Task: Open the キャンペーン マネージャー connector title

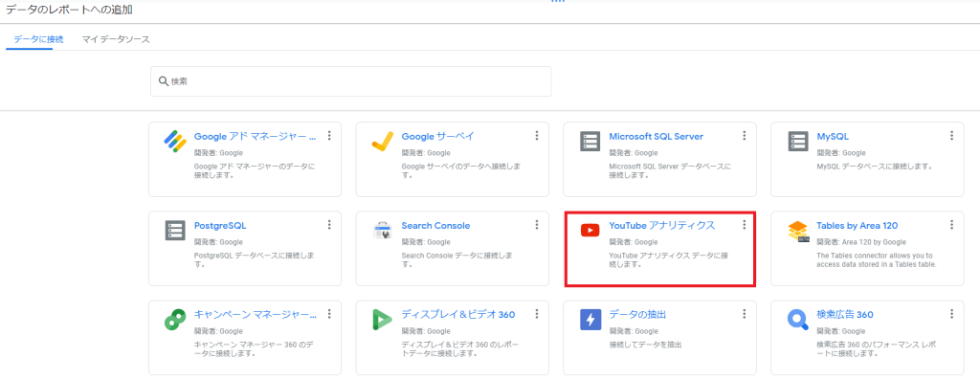Action: tap(255, 314)
